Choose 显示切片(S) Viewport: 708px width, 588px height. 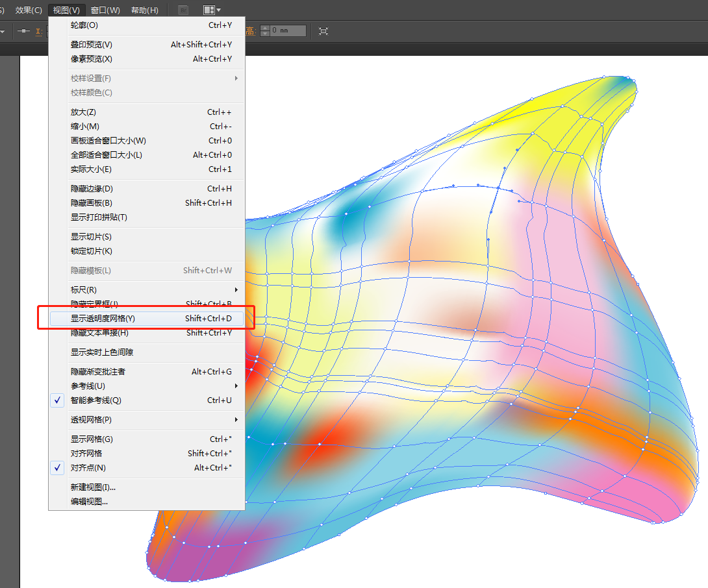147,236
